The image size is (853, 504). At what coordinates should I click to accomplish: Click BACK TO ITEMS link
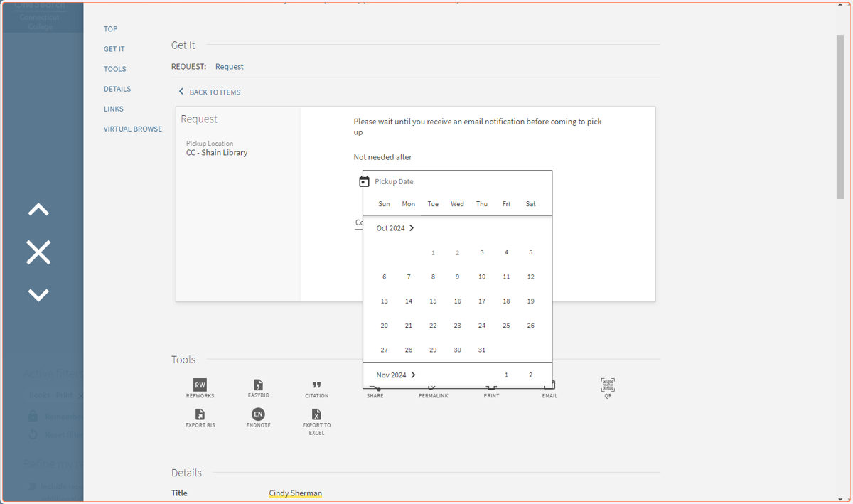click(215, 92)
